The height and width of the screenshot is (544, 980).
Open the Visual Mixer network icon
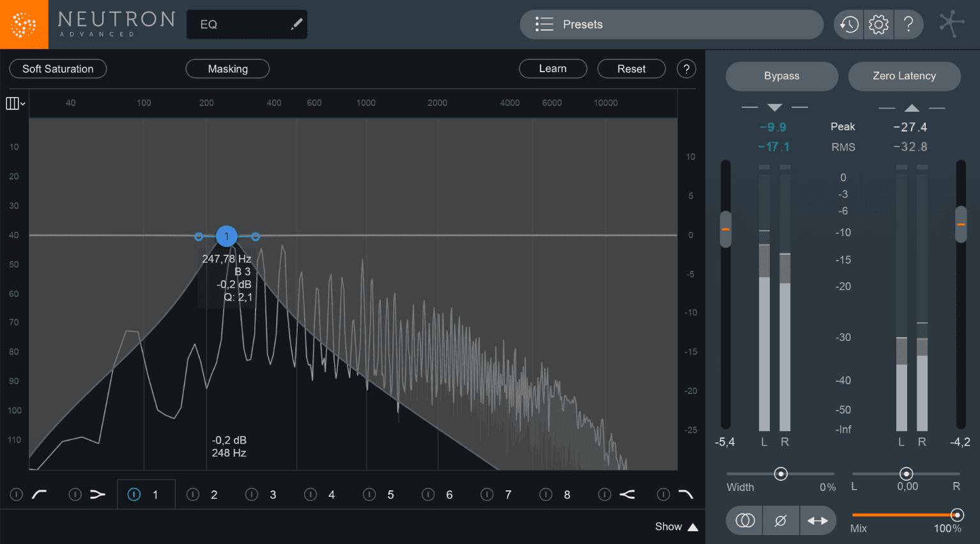tap(952, 24)
